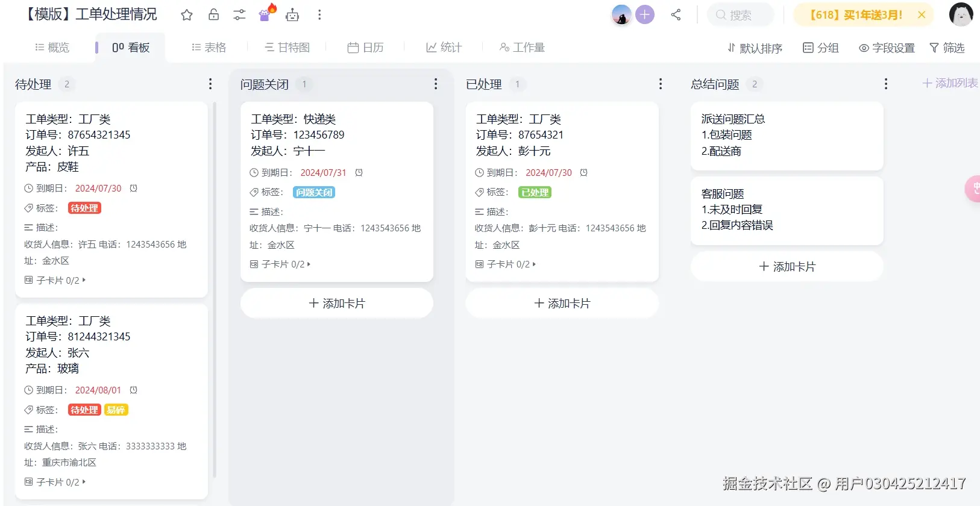The height and width of the screenshot is (506, 980).
Task: Add a member with the purple plus
Action: click(645, 14)
